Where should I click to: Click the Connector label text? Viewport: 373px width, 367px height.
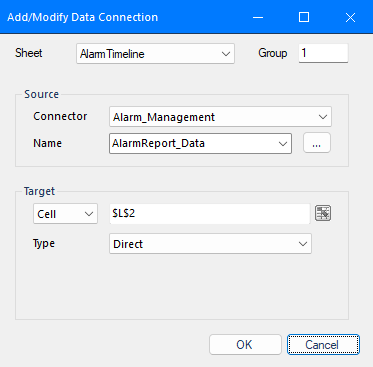60,116
